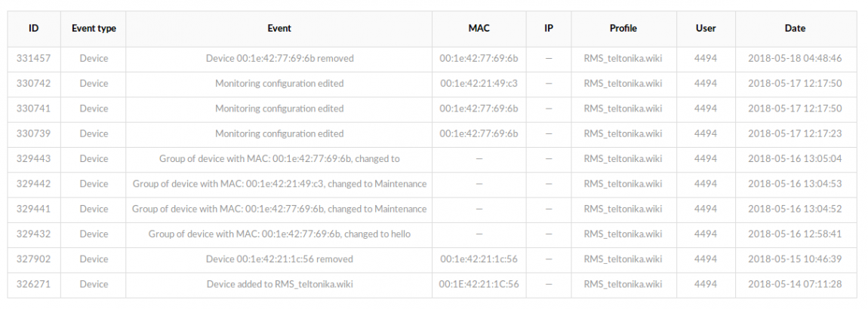Click 'Device 00:1e:42:21:1c:56 removed' event text
Screen dimensions: 868x309
tap(279, 259)
